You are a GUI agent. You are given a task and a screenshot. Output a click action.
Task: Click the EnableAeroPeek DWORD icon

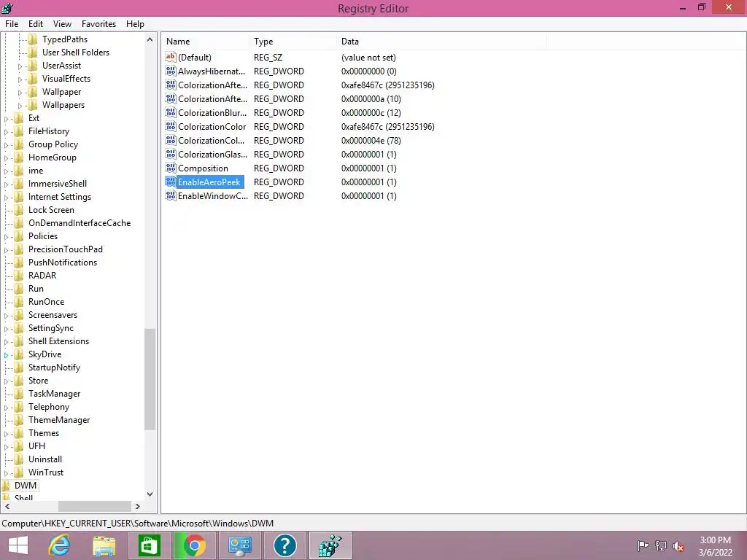(171, 182)
